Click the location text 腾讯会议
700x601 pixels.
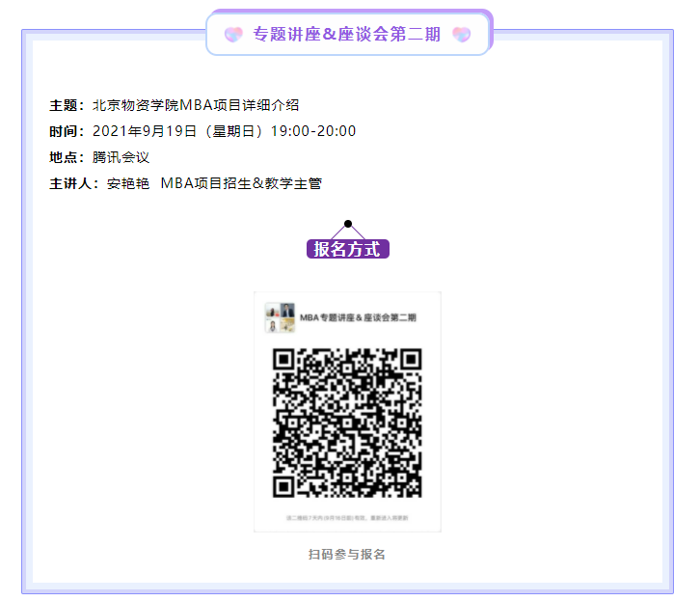coord(121,157)
